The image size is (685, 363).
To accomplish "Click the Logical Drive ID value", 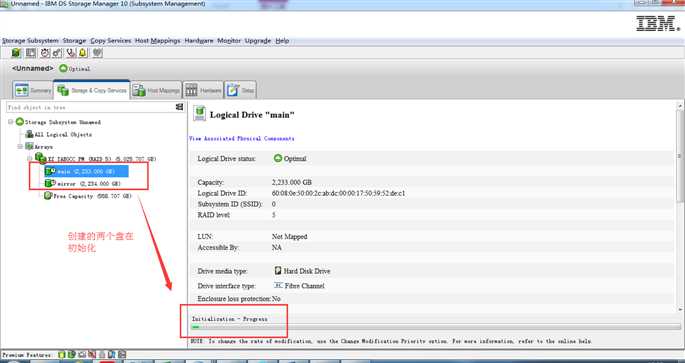I will point(339,193).
